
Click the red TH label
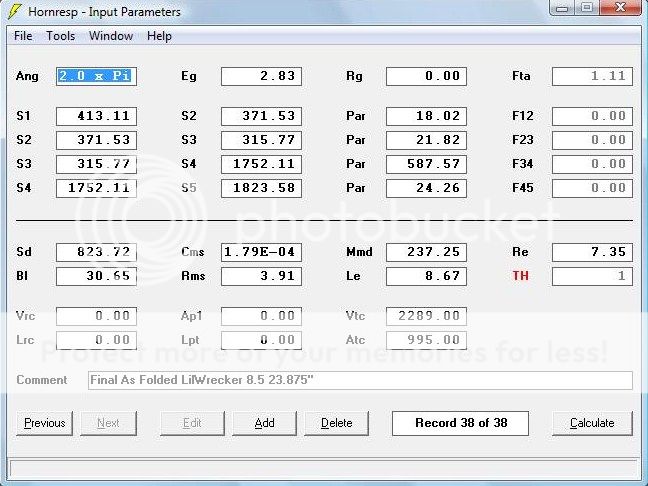520,276
